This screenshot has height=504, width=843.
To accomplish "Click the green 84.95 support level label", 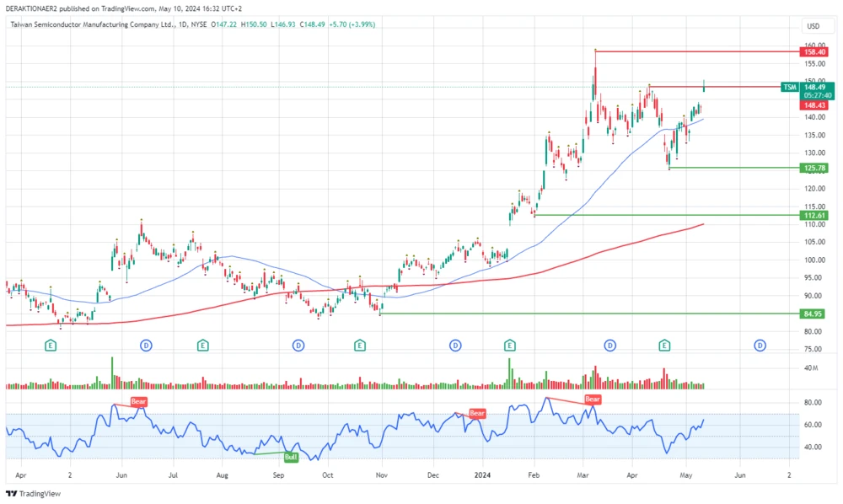I will [812, 313].
